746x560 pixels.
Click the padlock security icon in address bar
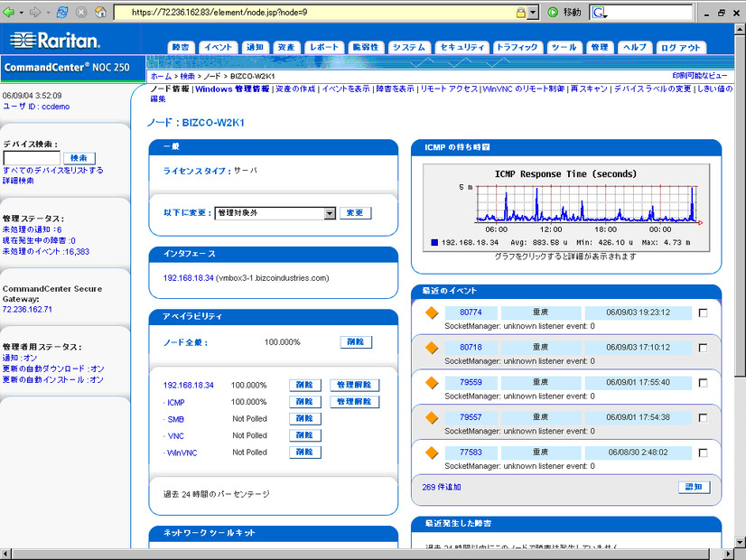pos(521,13)
